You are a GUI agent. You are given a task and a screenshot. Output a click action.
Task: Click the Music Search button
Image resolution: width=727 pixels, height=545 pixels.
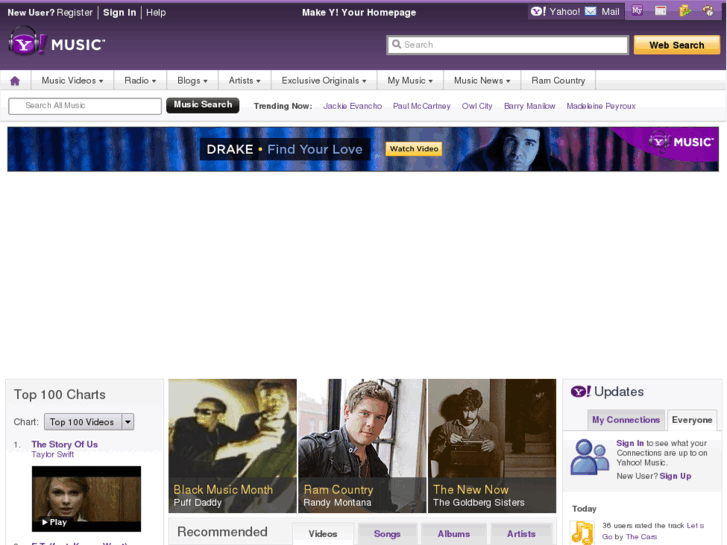[203, 105]
